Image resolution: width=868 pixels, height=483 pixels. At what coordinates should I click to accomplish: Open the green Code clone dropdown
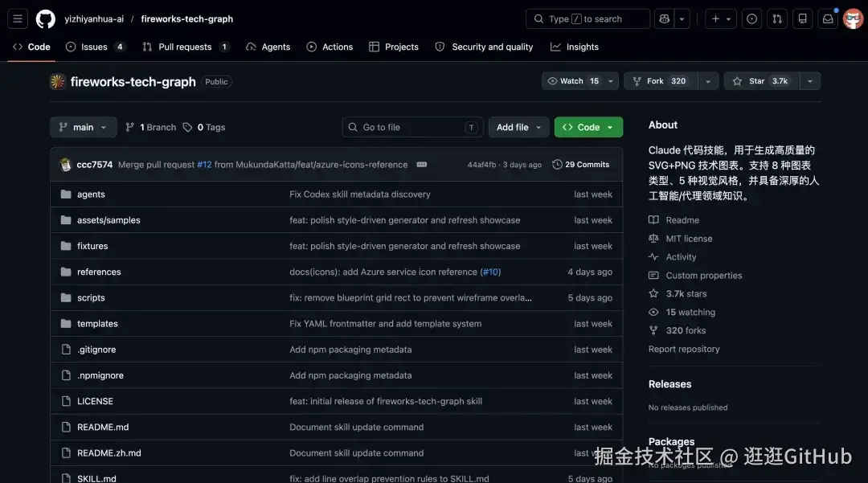tap(588, 127)
